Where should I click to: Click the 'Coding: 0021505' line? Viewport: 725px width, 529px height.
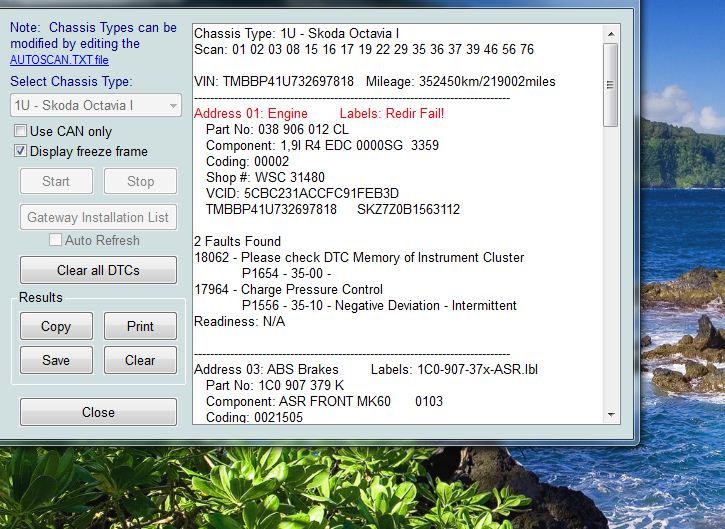[254, 417]
